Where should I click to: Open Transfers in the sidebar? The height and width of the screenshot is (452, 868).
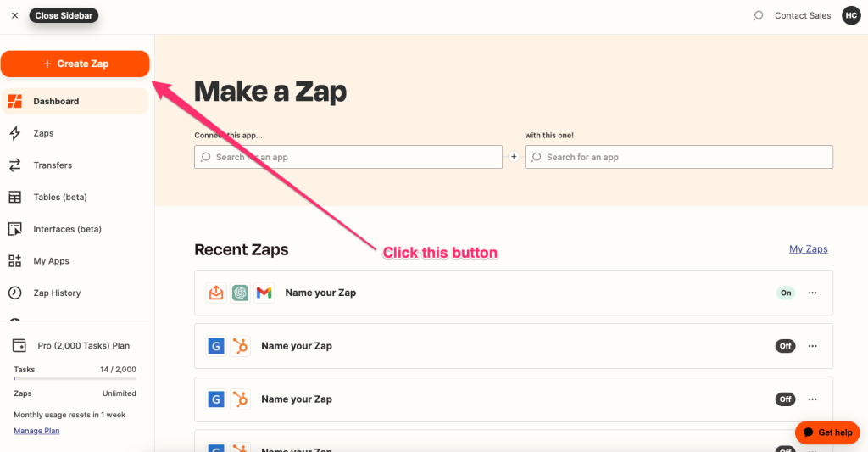(53, 165)
